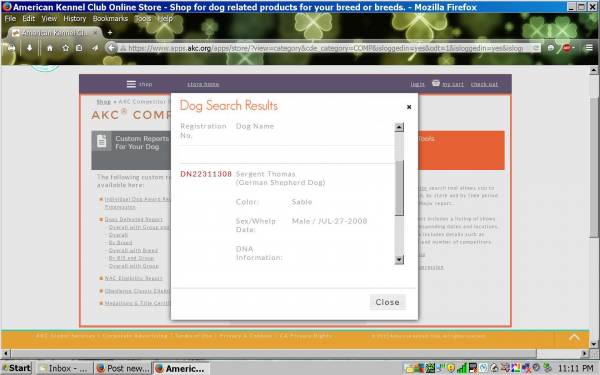
Task: Open the NAC Eligibility Report link
Action: coord(134,278)
